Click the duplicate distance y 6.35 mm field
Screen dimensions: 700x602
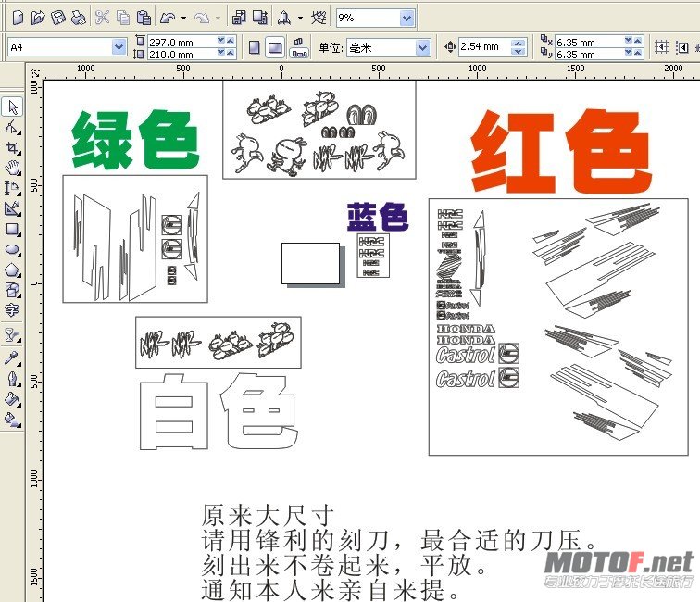pyautogui.click(x=589, y=55)
